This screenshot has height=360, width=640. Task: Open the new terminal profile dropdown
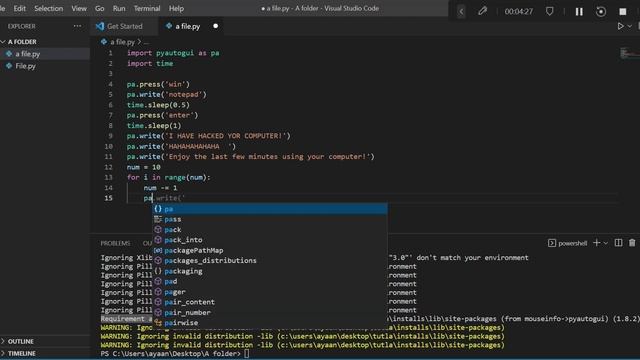click(606, 243)
